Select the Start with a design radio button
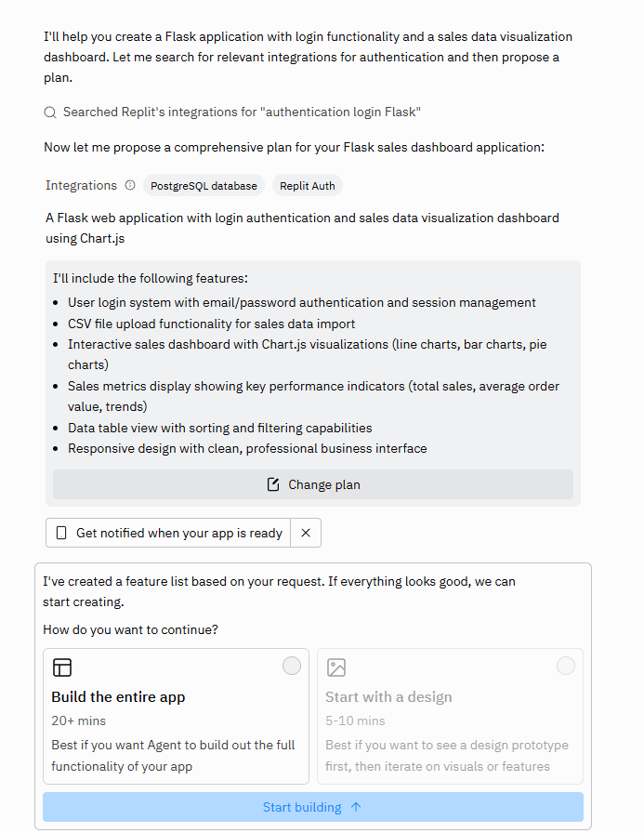Viewport: 644px width, 833px height. (566, 665)
